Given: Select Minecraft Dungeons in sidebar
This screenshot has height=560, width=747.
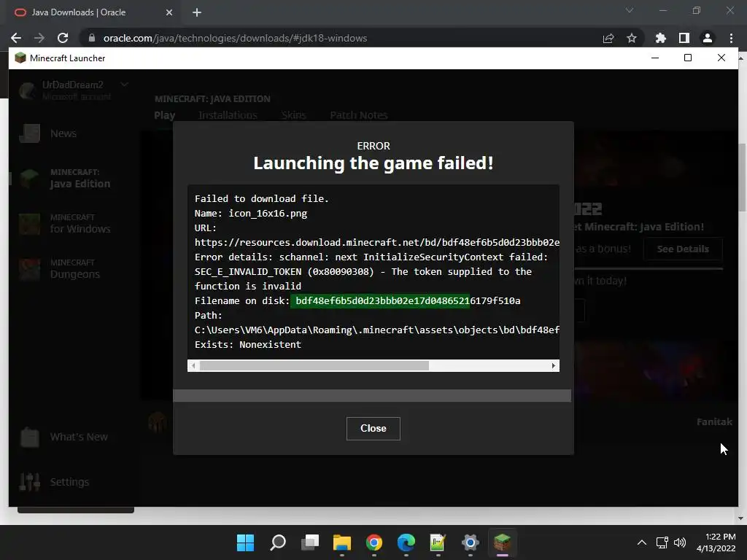Looking at the screenshot, I should coord(60,269).
